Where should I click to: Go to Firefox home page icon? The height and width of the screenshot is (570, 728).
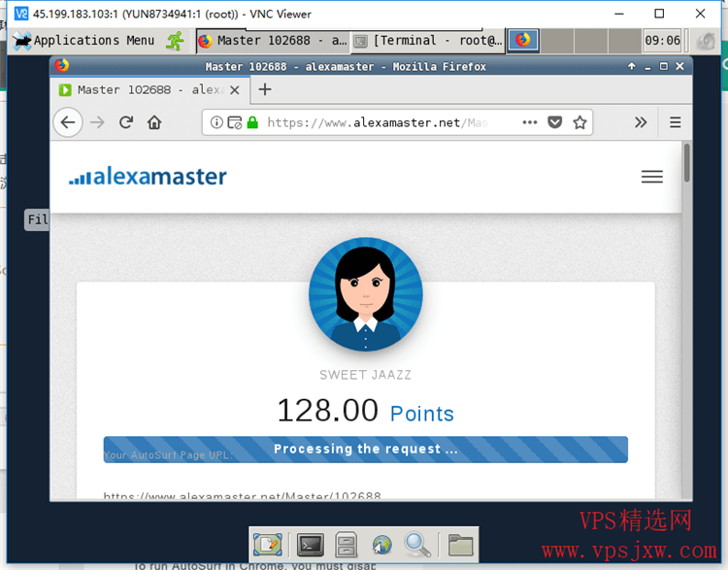pos(153,122)
